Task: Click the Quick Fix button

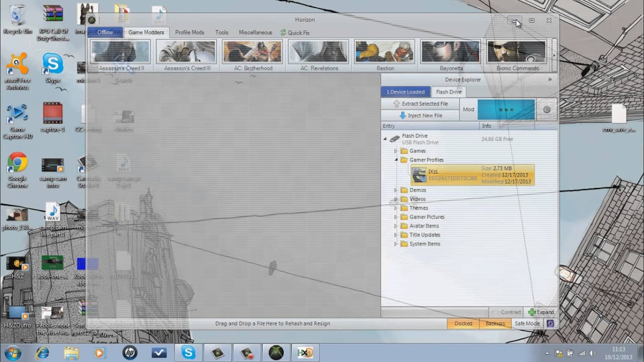Action: [x=295, y=33]
